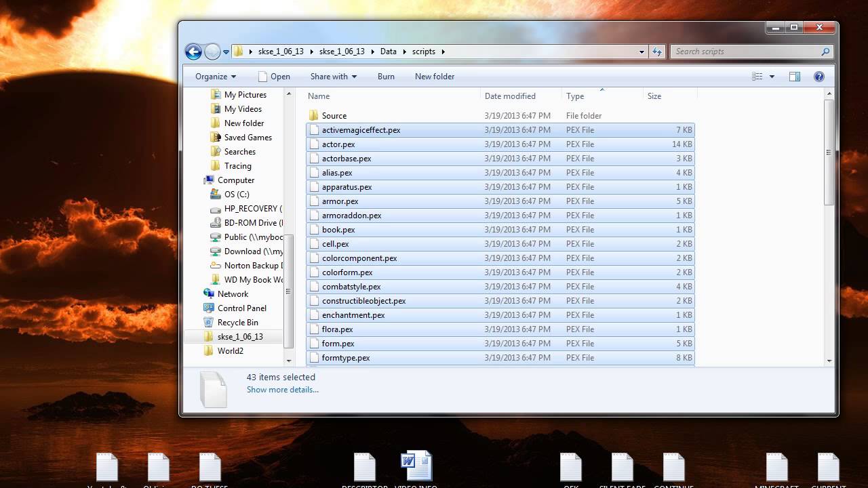Click the search magnifier icon
868x488 pixels.
pyautogui.click(x=825, y=52)
